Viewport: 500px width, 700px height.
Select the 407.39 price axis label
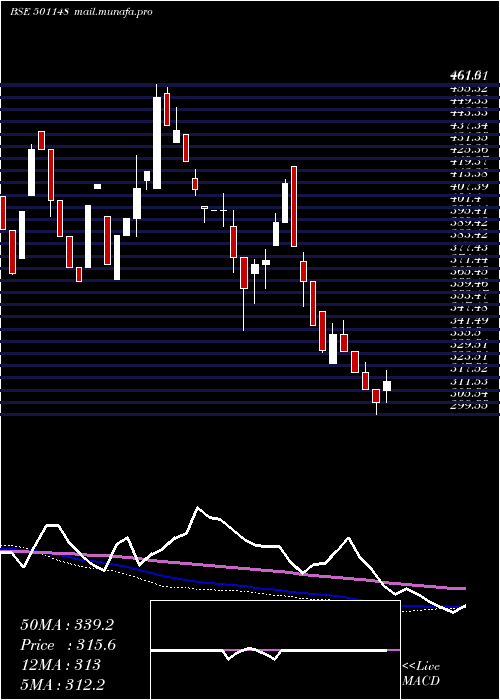[469, 186]
